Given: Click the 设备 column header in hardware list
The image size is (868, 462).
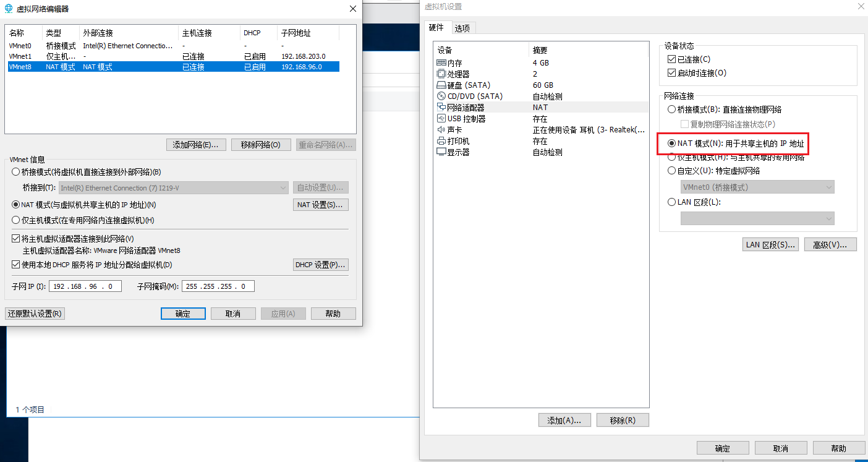Looking at the screenshot, I should click(482, 50).
